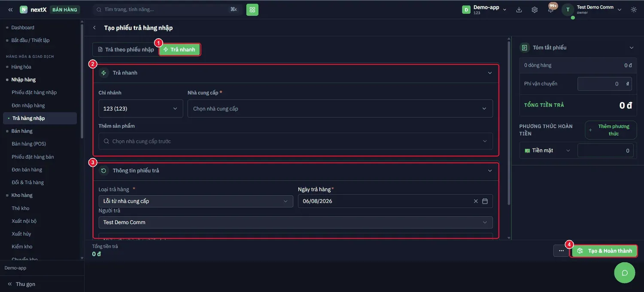Open notifications bell with 99+ badge

[550, 9]
